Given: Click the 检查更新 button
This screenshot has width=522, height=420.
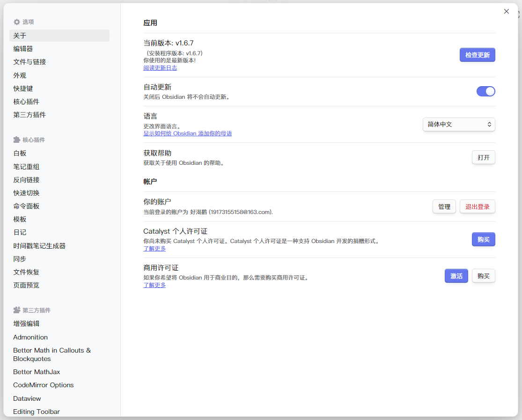Looking at the screenshot, I should coord(477,55).
